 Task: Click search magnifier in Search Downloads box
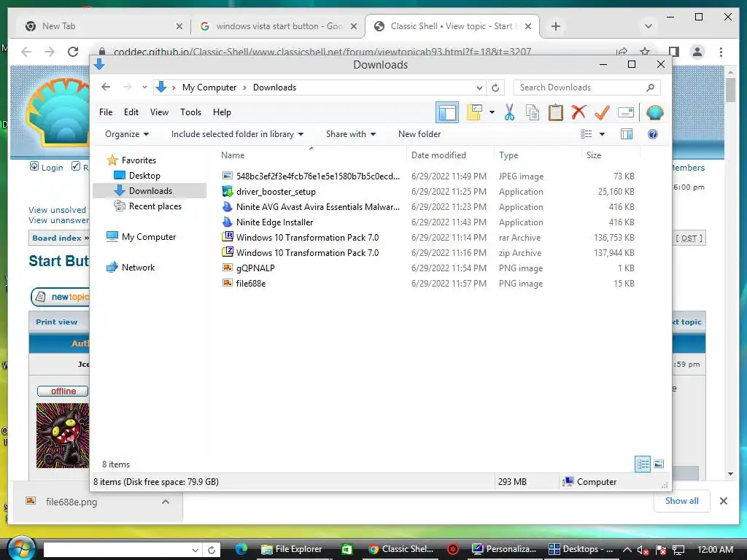(x=650, y=87)
